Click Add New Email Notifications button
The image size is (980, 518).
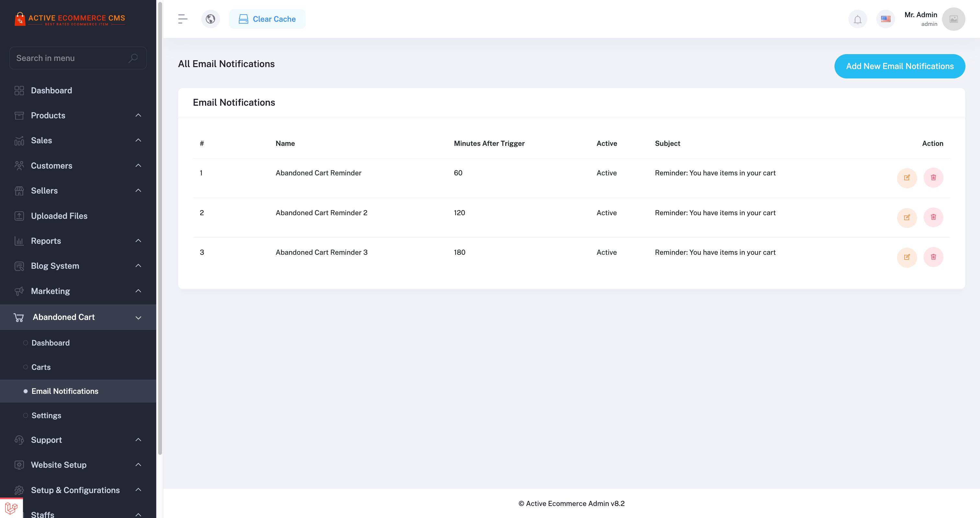click(x=899, y=66)
